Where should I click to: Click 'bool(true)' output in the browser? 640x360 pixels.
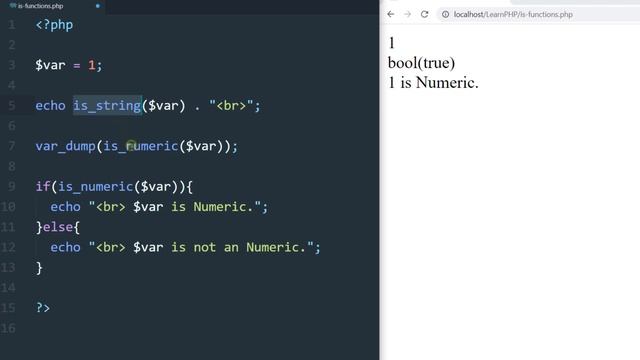421,63
